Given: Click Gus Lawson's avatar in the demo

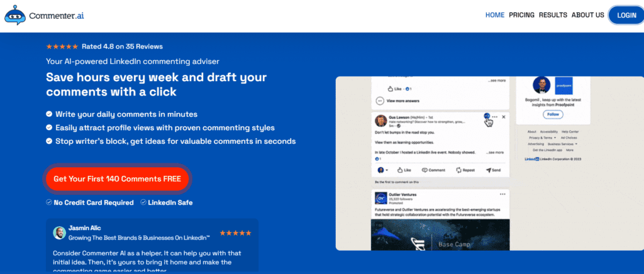Looking at the screenshot, I should [380, 121].
